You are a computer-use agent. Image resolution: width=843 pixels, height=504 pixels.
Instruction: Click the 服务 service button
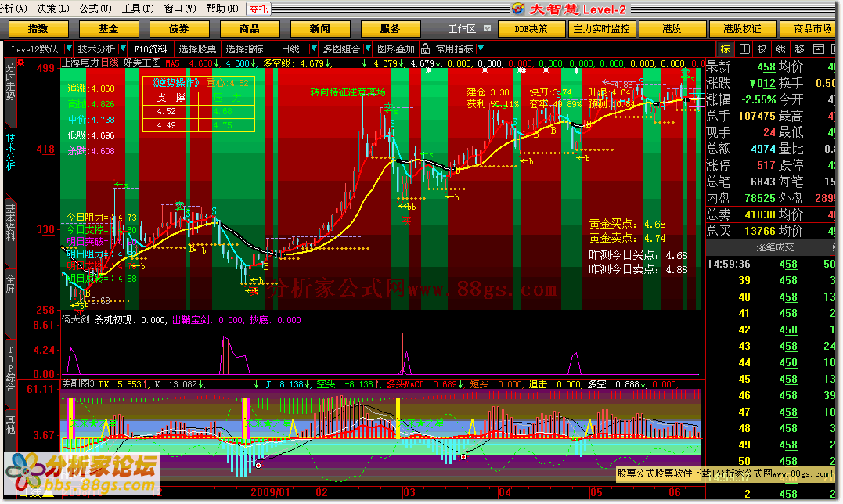pos(391,28)
